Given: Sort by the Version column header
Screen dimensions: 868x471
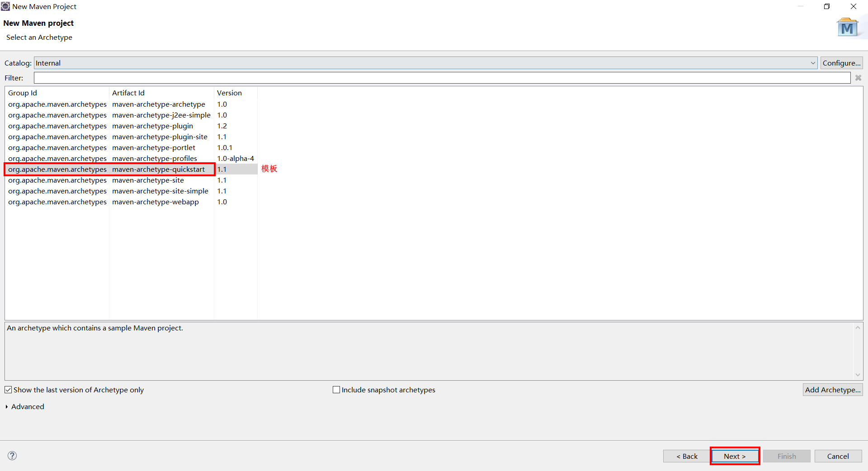Looking at the screenshot, I should (236, 93).
